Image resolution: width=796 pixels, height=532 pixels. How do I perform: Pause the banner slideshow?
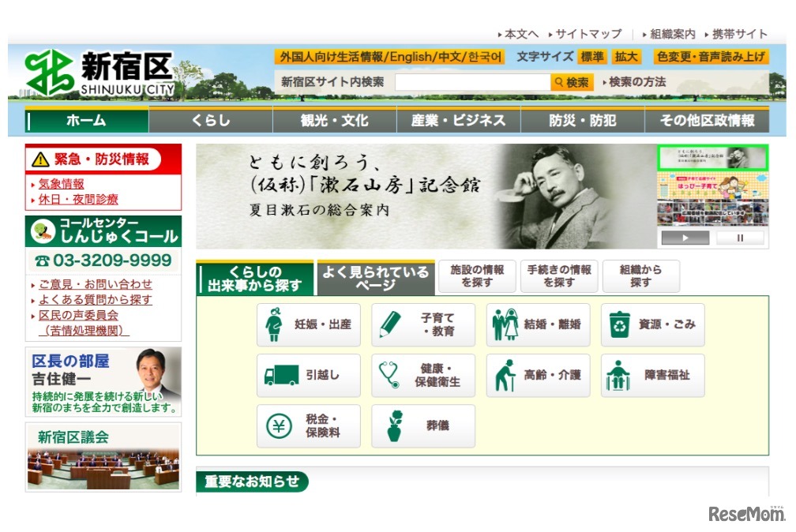(740, 238)
